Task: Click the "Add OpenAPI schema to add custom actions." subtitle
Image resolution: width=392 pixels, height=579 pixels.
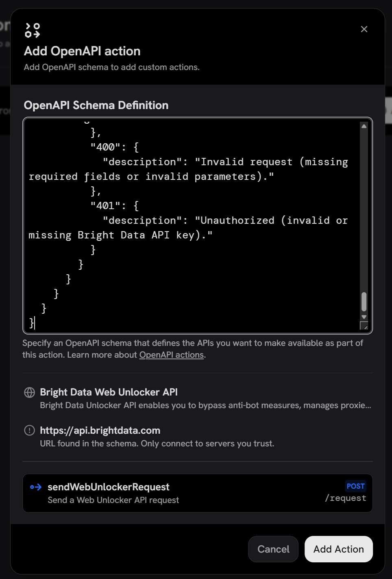Action: [x=112, y=67]
